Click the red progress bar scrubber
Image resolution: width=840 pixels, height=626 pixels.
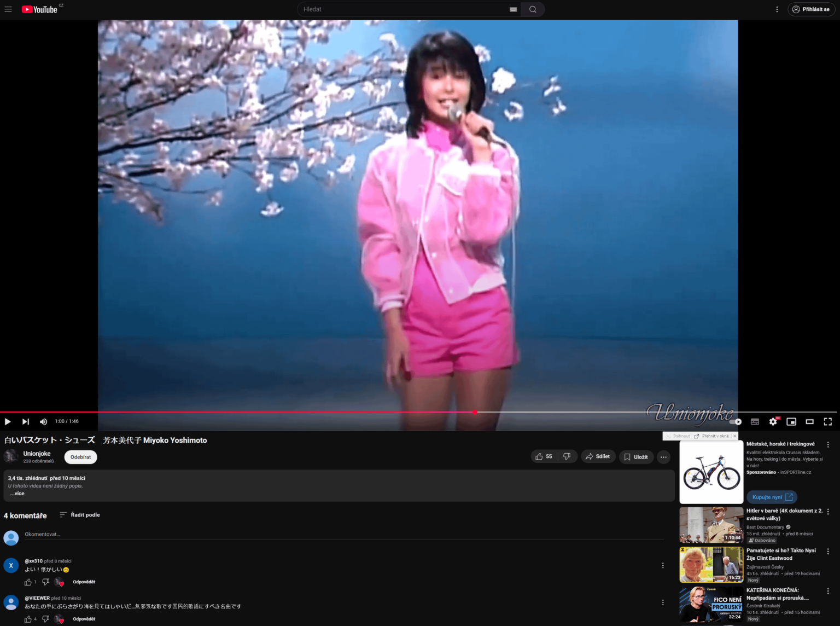(x=475, y=412)
